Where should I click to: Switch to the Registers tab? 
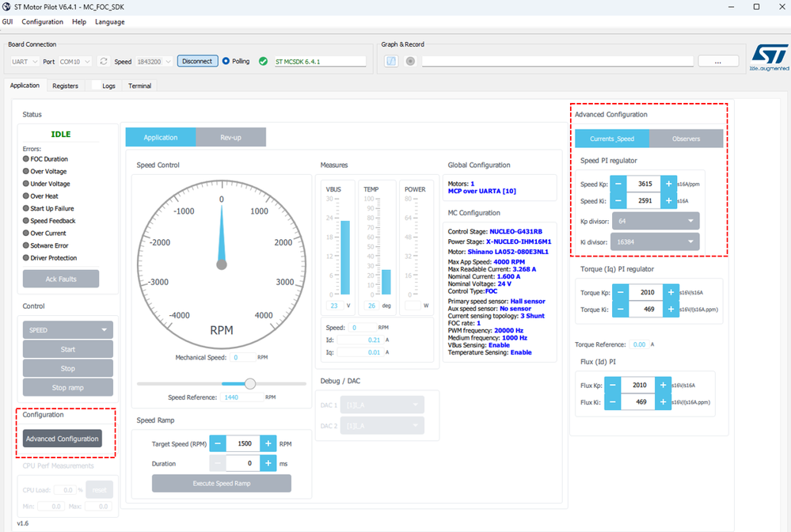(x=65, y=85)
